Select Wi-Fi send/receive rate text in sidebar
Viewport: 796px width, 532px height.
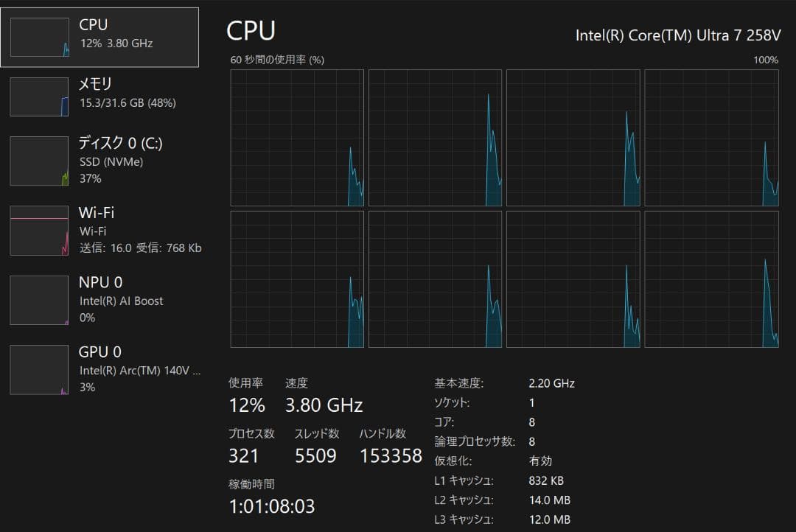click(140, 248)
